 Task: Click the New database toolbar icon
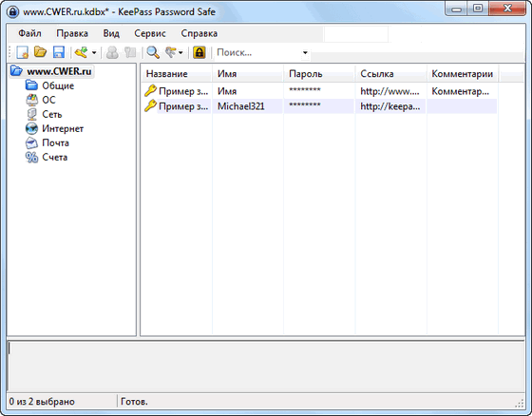(23, 52)
